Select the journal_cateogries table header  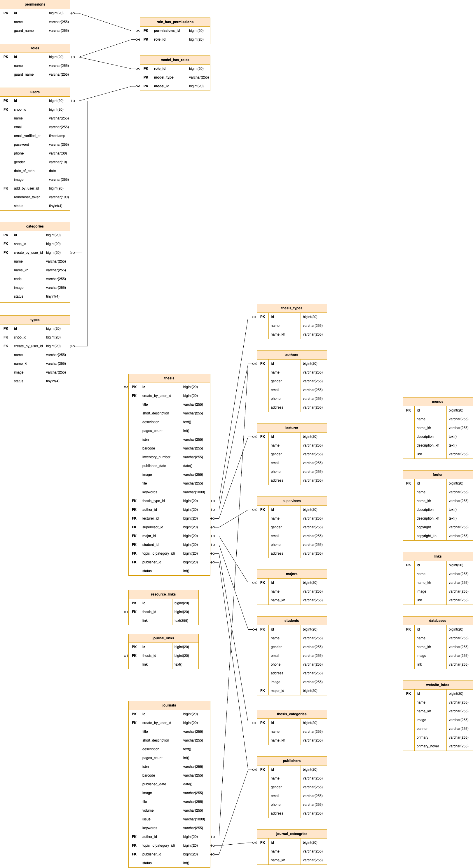point(292,834)
